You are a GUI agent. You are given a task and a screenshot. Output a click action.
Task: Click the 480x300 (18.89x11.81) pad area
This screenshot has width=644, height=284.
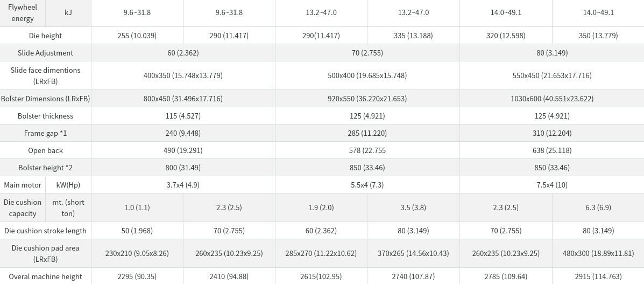tap(598, 253)
